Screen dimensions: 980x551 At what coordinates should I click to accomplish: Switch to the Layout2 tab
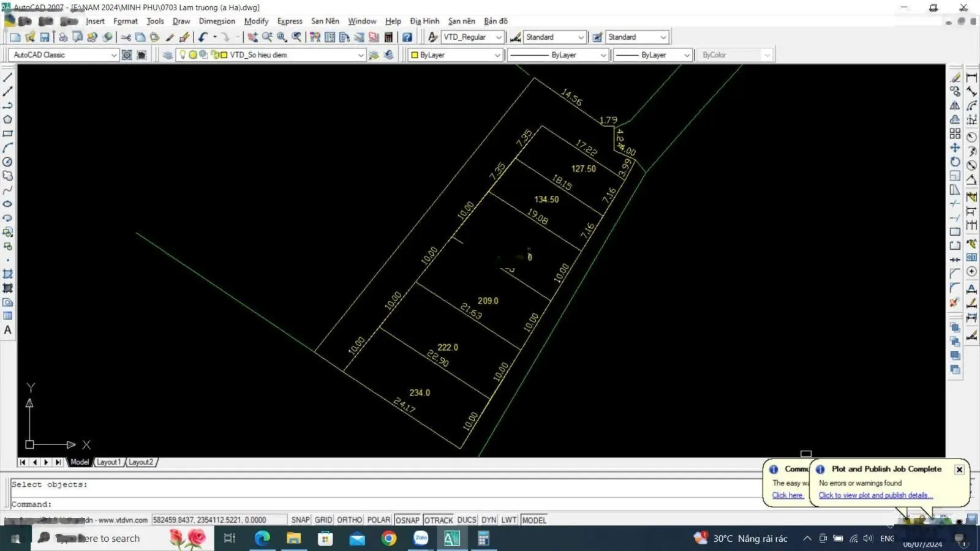[141, 462]
